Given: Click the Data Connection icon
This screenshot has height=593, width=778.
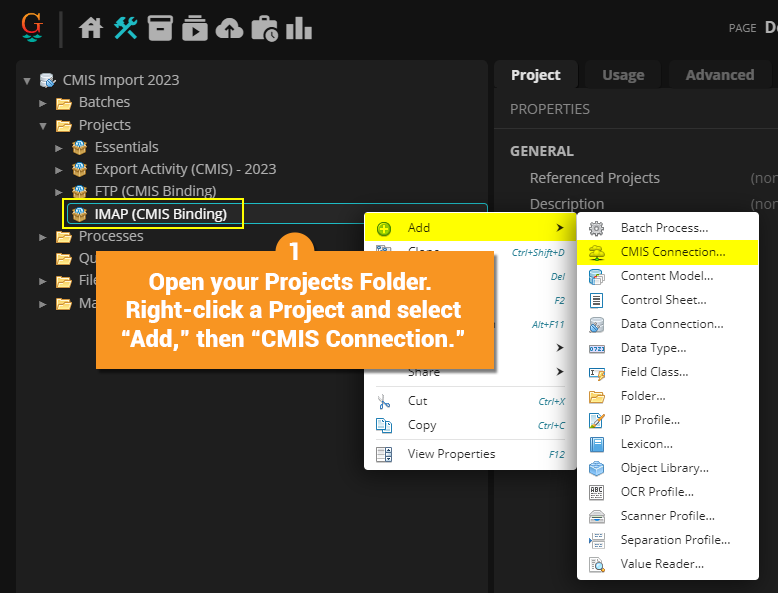Looking at the screenshot, I should click(x=596, y=325).
